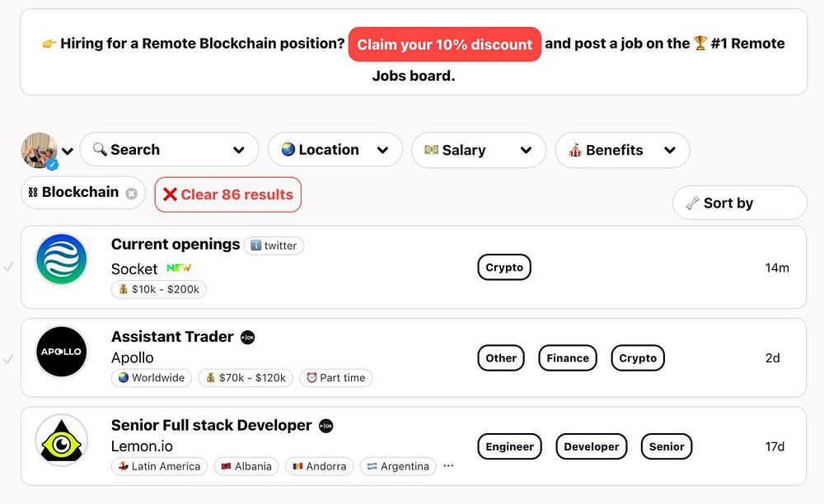Image resolution: width=824 pixels, height=504 pixels.
Task: Click the Socket company logo
Action: point(61,259)
